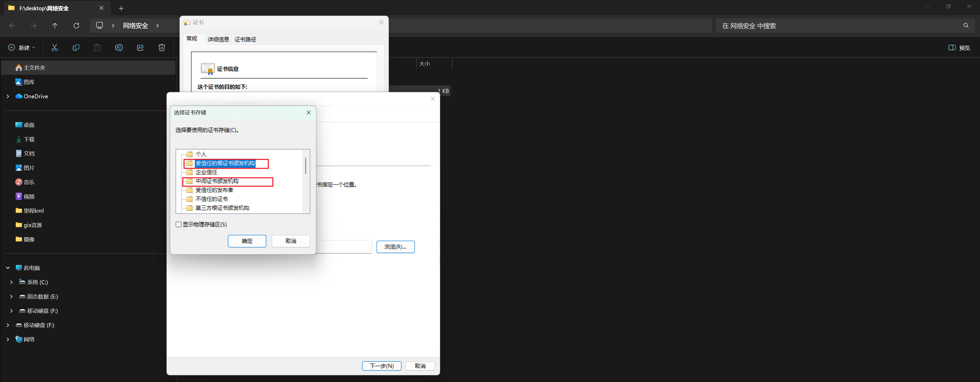The image size is (980, 382).
Task: Select 中间证书颁发机构 store folder
Action: 217,181
